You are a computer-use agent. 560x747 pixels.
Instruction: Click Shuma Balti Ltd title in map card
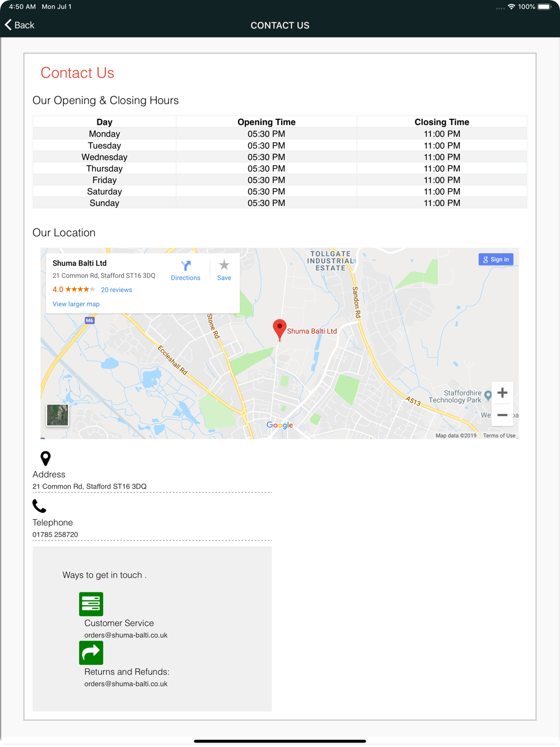click(80, 263)
